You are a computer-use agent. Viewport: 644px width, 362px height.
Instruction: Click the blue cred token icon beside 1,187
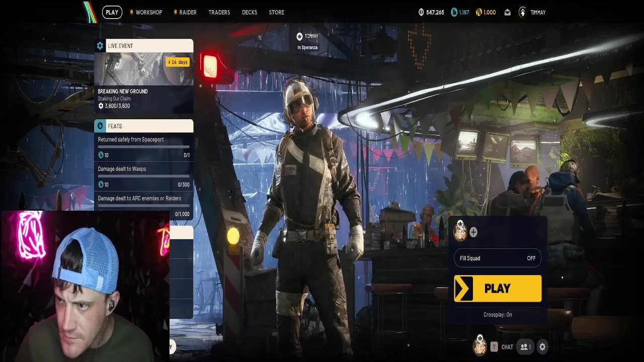click(x=454, y=12)
